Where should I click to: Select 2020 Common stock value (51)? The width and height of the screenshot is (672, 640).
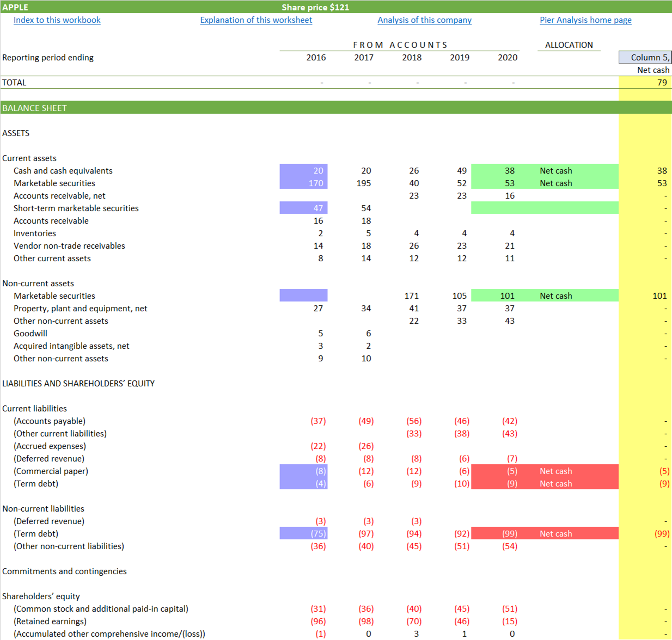click(510, 609)
